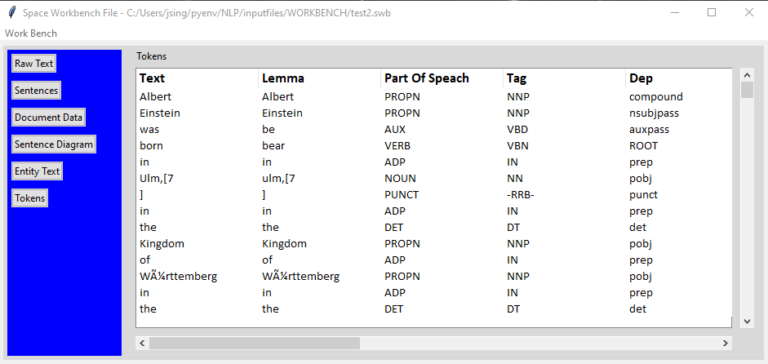Click the Raw Text button
This screenshot has width=768, height=364.
pyautogui.click(x=34, y=64)
